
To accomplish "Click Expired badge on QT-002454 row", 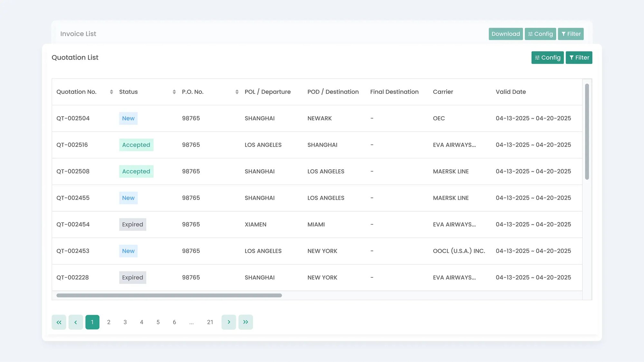I will tap(133, 225).
